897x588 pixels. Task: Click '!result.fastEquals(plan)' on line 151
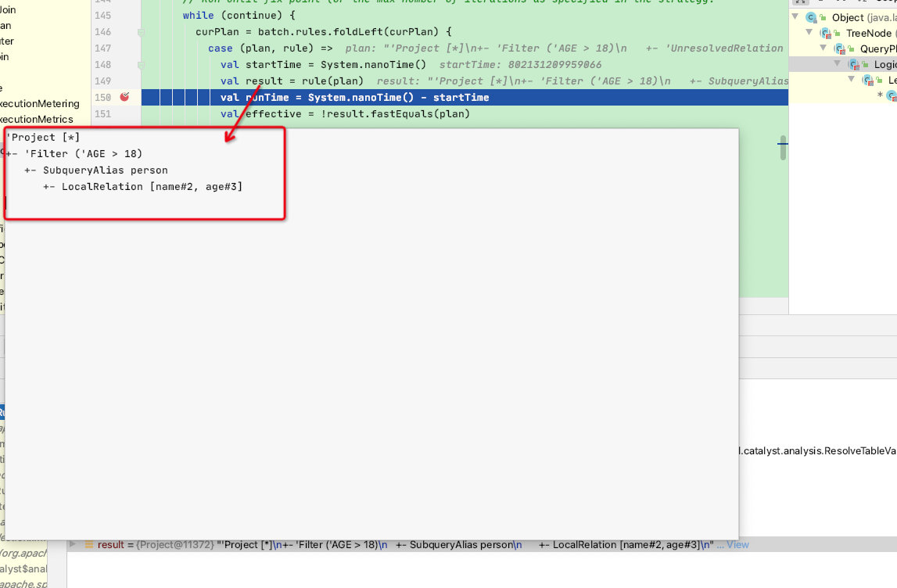tap(395, 114)
